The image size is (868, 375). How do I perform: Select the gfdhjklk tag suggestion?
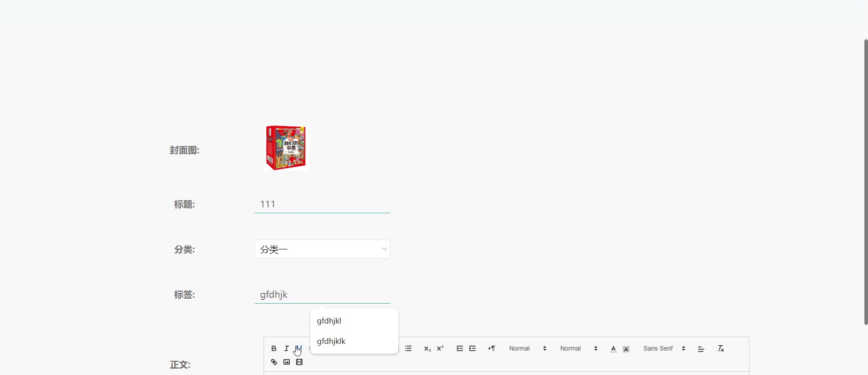(x=354, y=341)
